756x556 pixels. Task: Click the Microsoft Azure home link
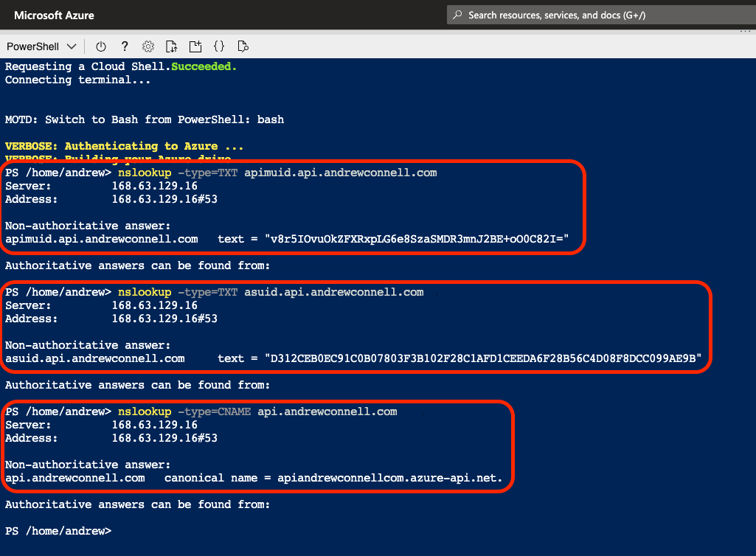point(54,15)
